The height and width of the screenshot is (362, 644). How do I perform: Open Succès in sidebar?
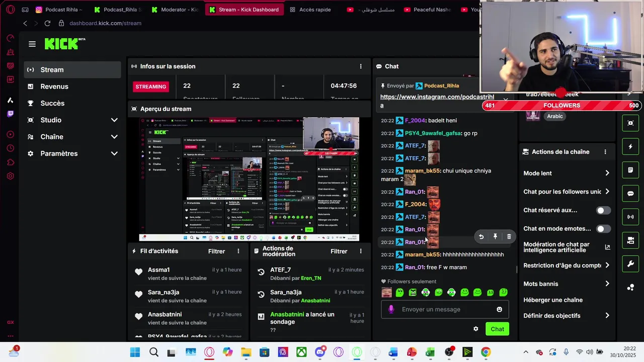[x=72, y=103]
